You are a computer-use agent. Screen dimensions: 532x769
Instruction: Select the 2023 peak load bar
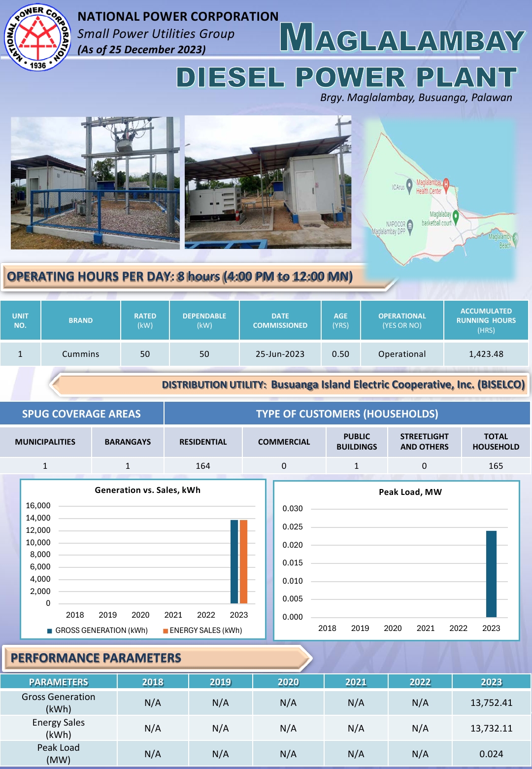pos(491,574)
